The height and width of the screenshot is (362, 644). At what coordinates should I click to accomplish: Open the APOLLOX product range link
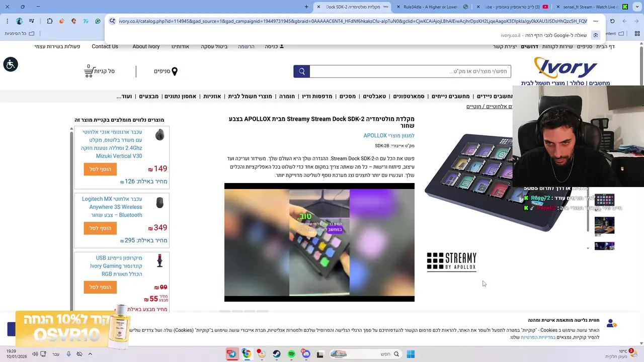click(389, 136)
